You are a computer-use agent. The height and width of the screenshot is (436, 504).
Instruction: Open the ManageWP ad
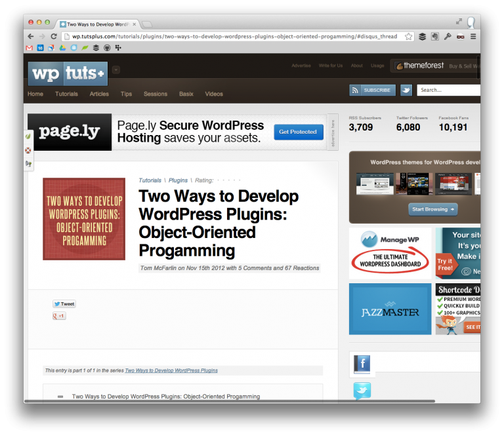(390, 253)
